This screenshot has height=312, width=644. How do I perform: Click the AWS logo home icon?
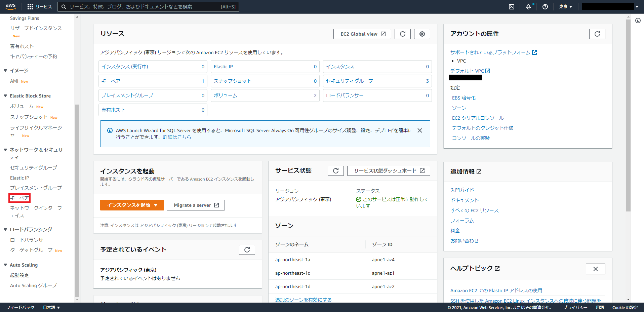pyautogui.click(x=10, y=6)
